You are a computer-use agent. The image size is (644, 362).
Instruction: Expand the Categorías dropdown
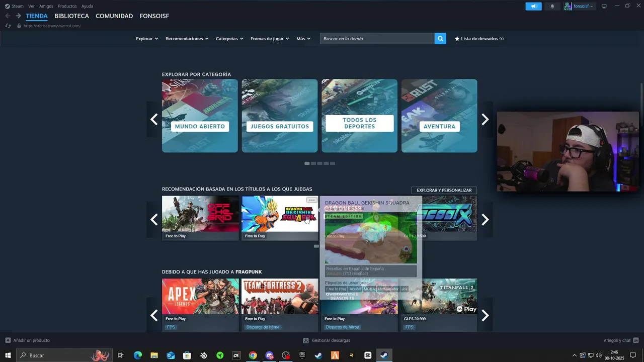[229, 39]
